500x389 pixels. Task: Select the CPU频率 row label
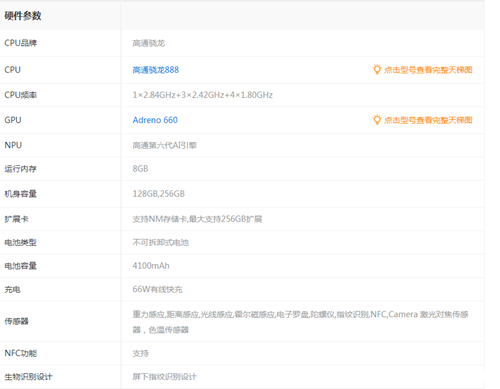coord(21,95)
